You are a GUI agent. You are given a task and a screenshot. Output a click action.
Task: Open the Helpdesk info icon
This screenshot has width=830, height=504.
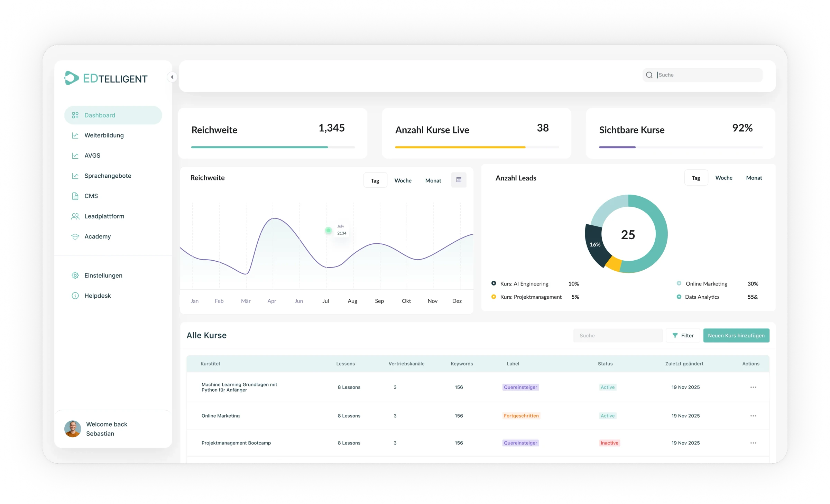click(x=75, y=296)
